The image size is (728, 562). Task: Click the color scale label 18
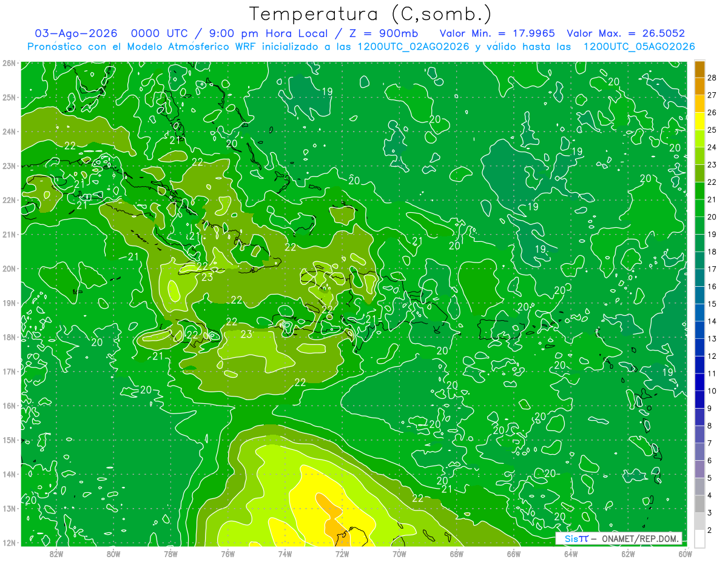coord(712,252)
